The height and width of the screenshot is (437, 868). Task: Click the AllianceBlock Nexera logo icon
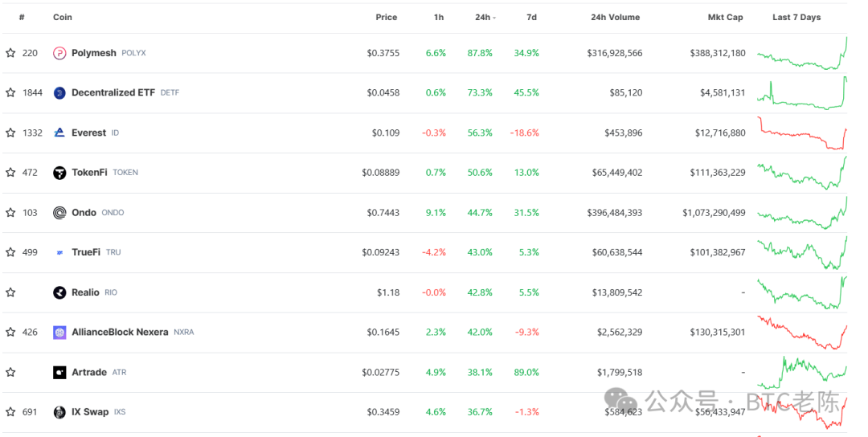(x=59, y=333)
